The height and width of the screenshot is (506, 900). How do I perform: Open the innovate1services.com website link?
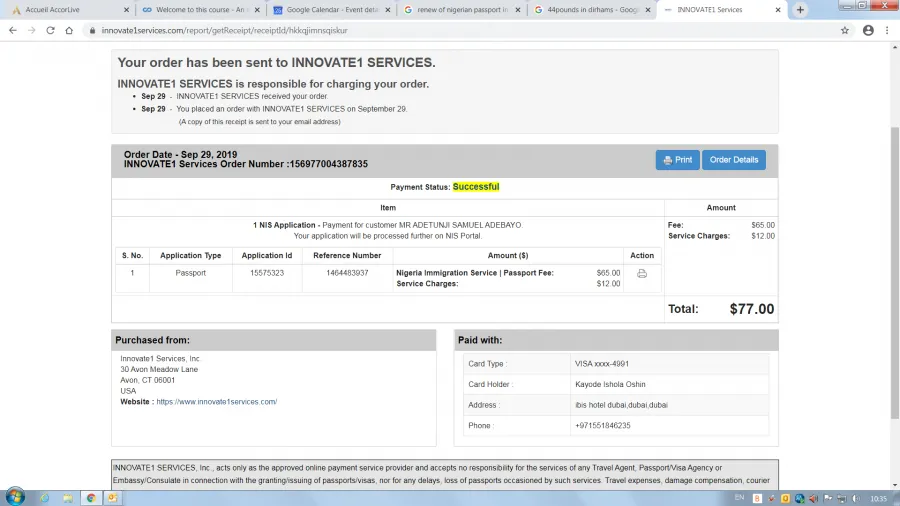point(216,402)
